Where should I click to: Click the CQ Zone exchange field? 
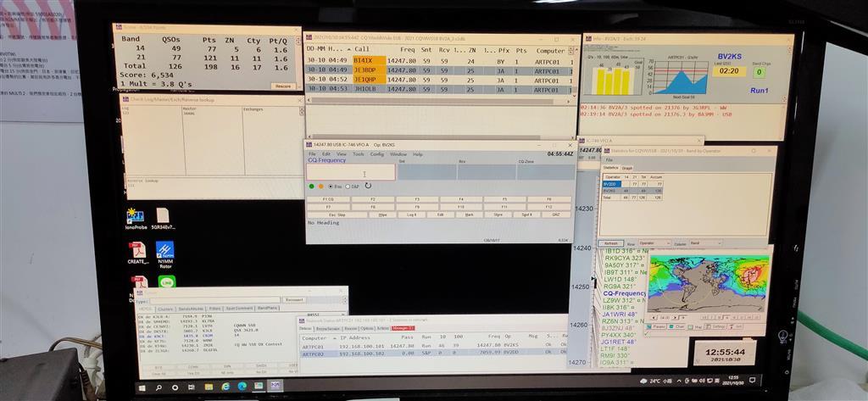(546, 172)
